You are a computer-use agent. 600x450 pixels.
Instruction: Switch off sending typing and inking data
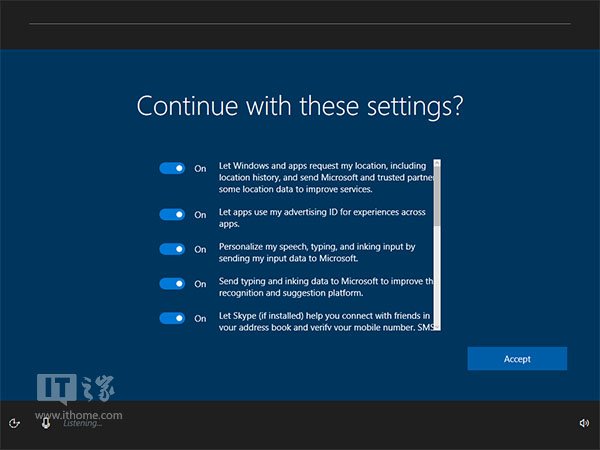(x=172, y=284)
